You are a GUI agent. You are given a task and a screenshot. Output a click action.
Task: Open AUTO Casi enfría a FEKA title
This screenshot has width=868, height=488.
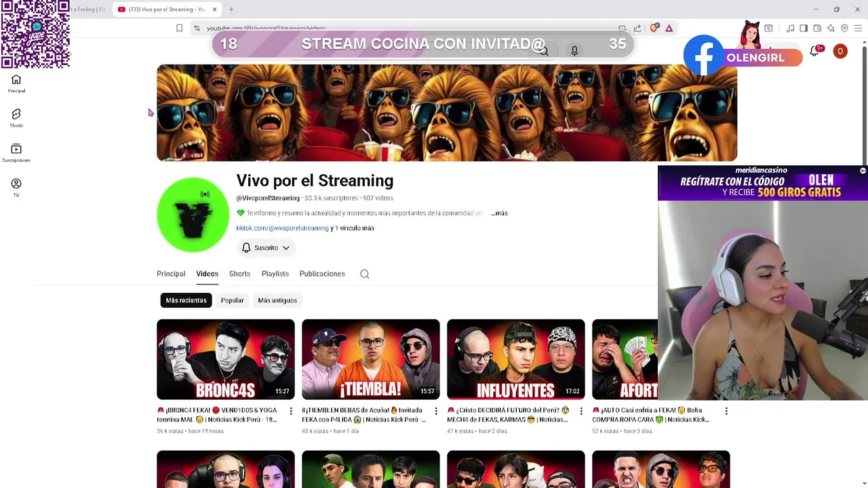651,415
